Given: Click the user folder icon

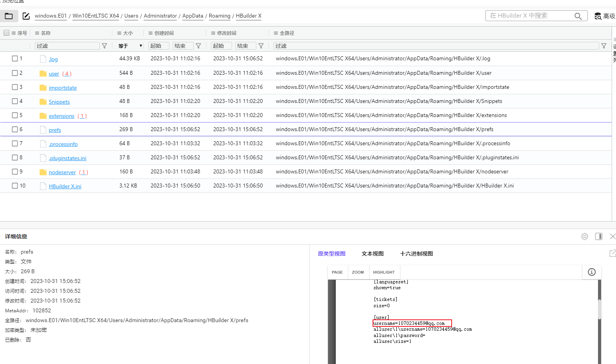Looking at the screenshot, I should [43, 73].
